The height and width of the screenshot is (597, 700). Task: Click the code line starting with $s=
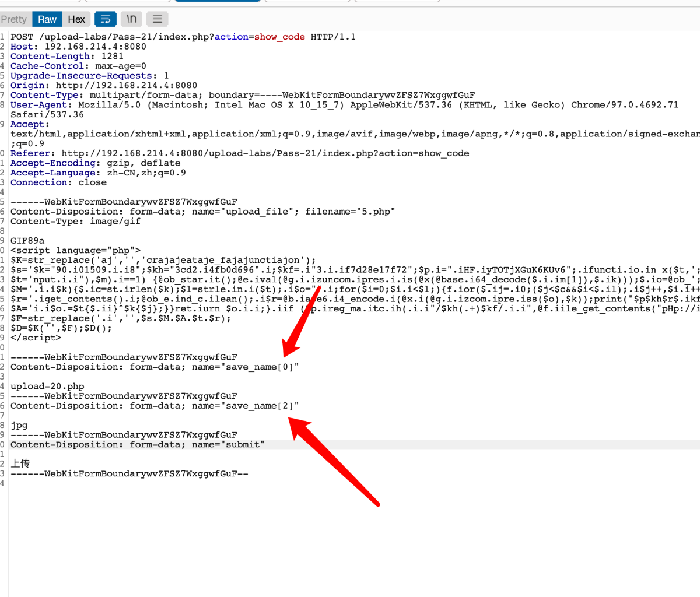point(355,270)
